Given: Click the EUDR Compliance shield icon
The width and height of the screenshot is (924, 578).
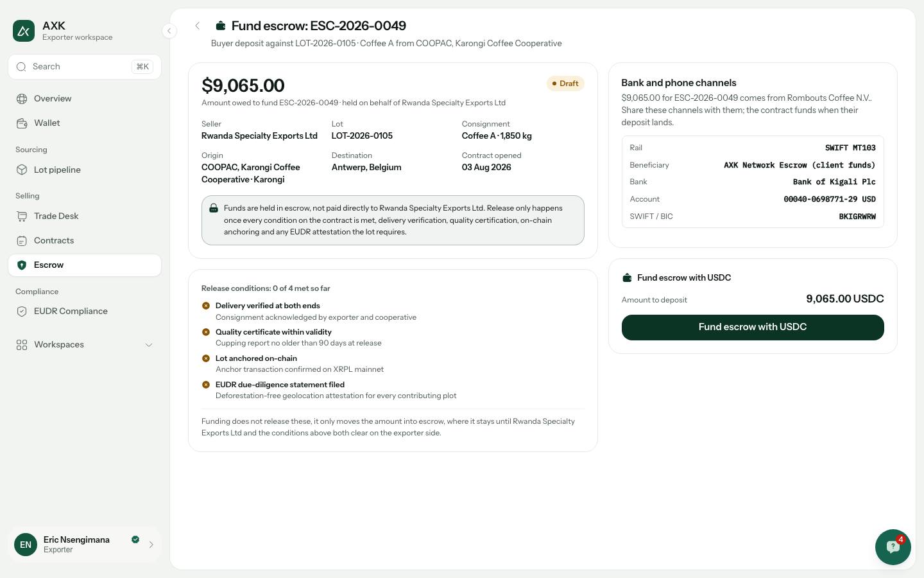Looking at the screenshot, I should pyautogui.click(x=22, y=311).
